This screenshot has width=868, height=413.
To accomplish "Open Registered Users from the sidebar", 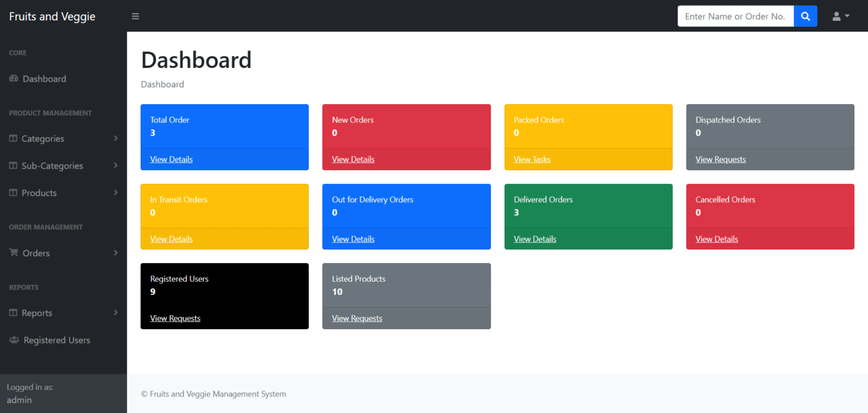I will click(57, 340).
